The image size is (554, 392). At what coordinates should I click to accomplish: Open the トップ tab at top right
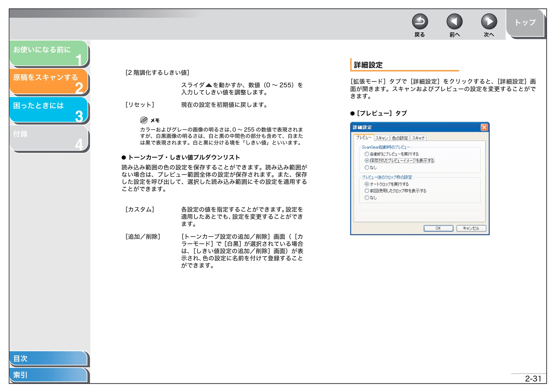tap(525, 23)
